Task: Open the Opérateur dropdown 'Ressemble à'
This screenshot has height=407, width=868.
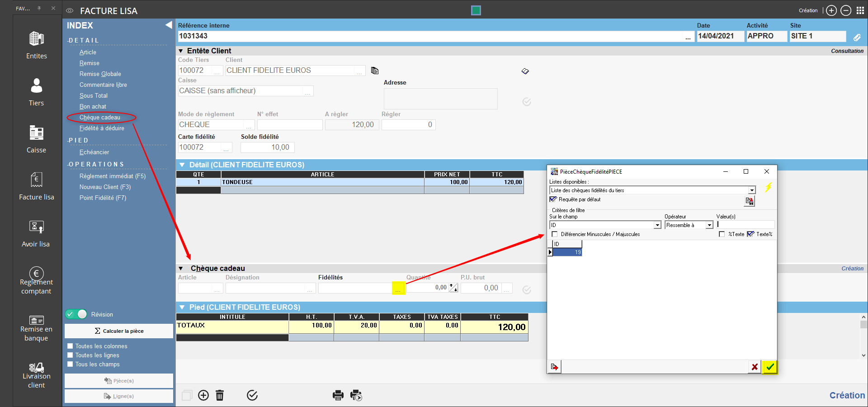Action: pyautogui.click(x=709, y=225)
